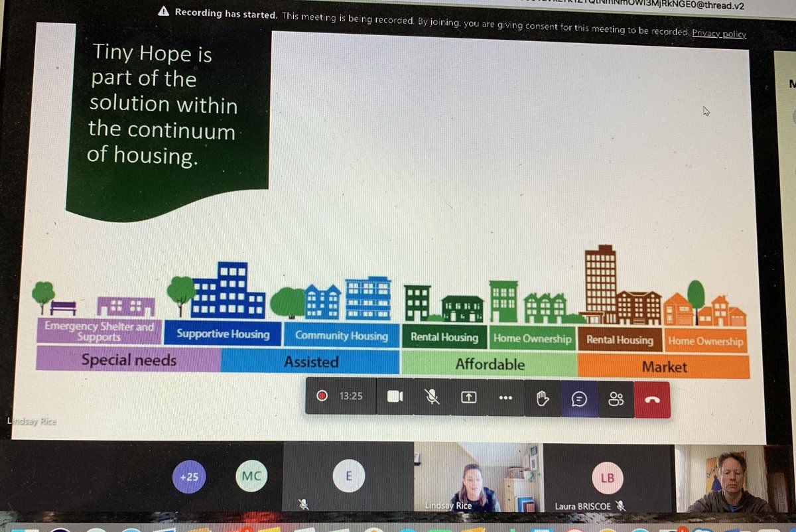Click the 'Assisted' slide label
The width and height of the screenshot is (796, 532).
pyautogui.click(x=311, y=362)
